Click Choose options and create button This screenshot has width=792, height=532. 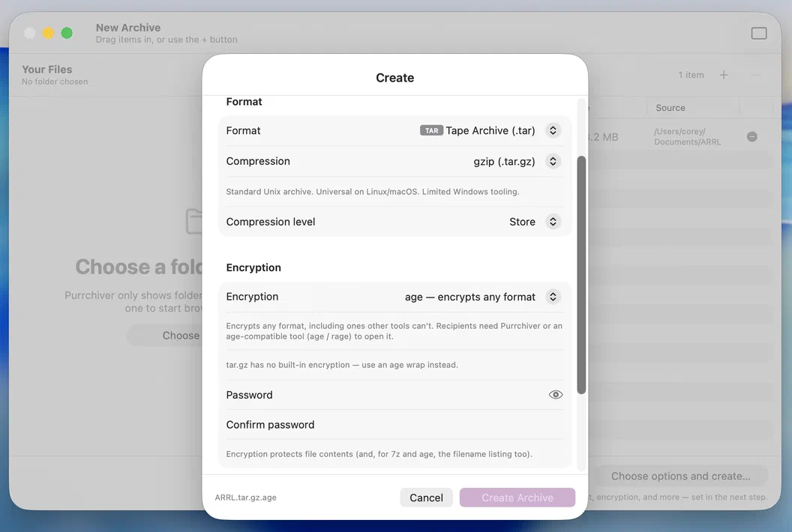tap(680, 476)
